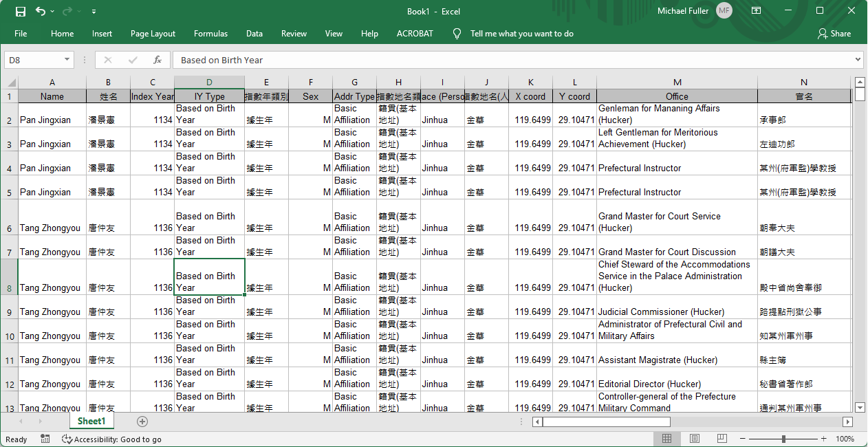Viewport: 868px width, 447px height.
Task: Click the zoom slider handle
Action: 783,439
